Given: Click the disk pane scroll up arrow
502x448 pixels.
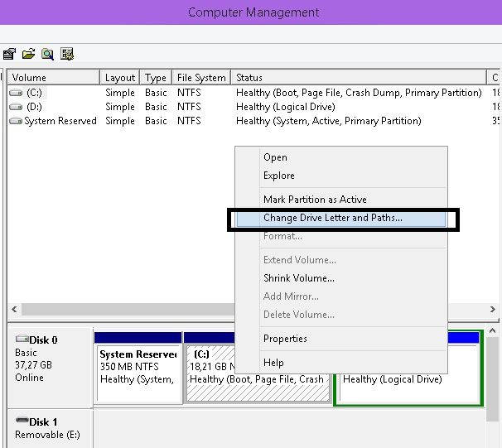Looking at the screenshot, I should pyautogui.click(x=492, y=331).
